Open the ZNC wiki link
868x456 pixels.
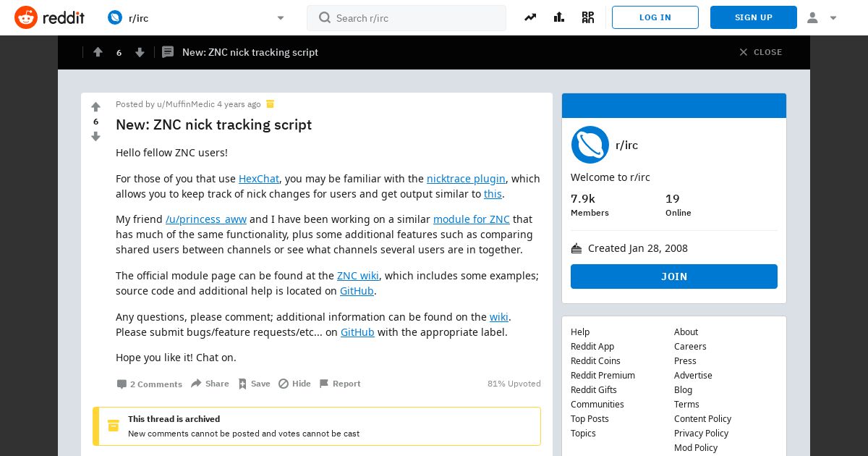[358, 276]
